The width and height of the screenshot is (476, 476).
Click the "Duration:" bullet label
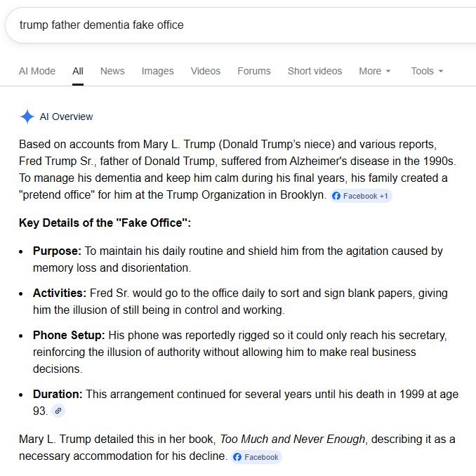(58, 395)
